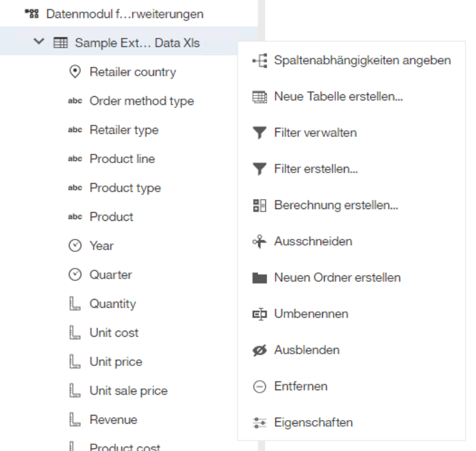Select the Product column label
This screenshot has height=451, width=476.
tap(112, 217)
